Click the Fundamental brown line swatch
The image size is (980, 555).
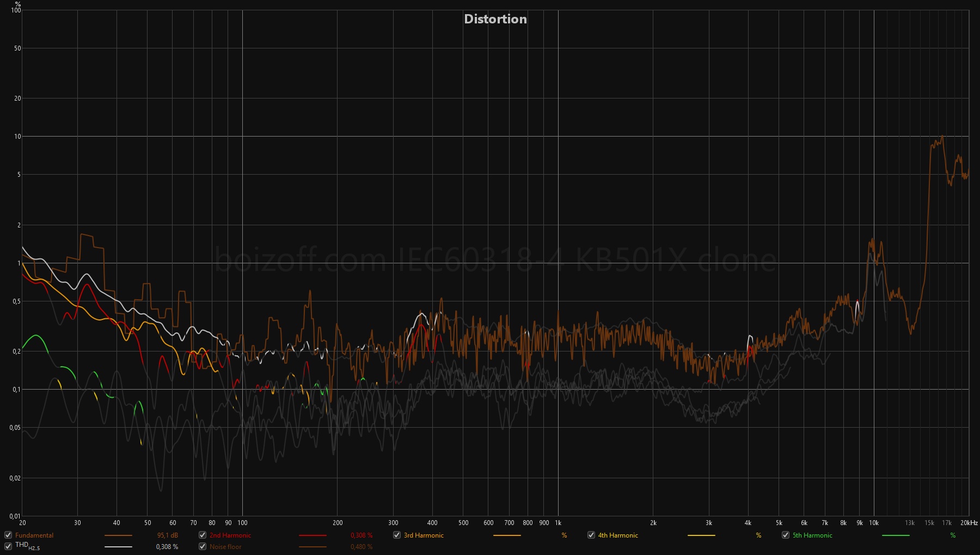[x=118, y=536]
